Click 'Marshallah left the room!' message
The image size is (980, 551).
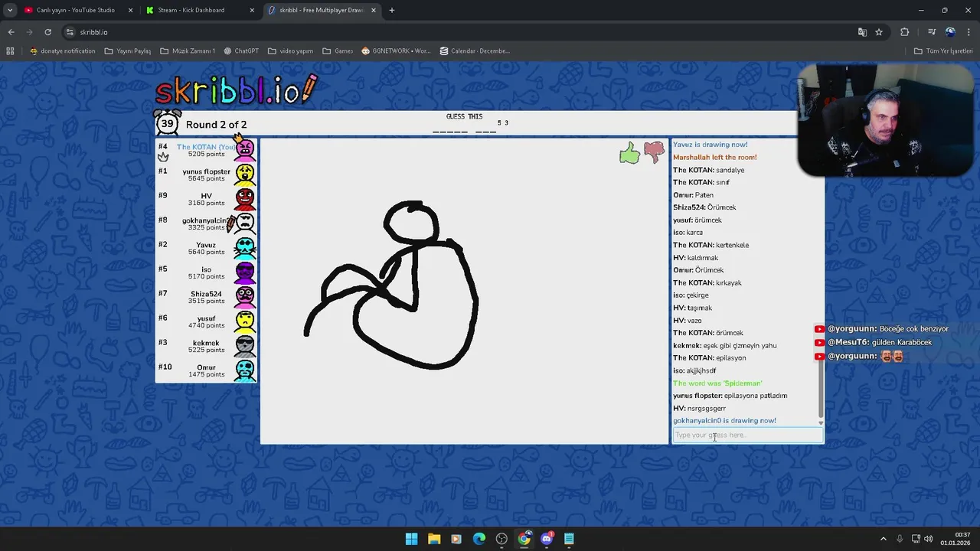click(x=715, y=158)
